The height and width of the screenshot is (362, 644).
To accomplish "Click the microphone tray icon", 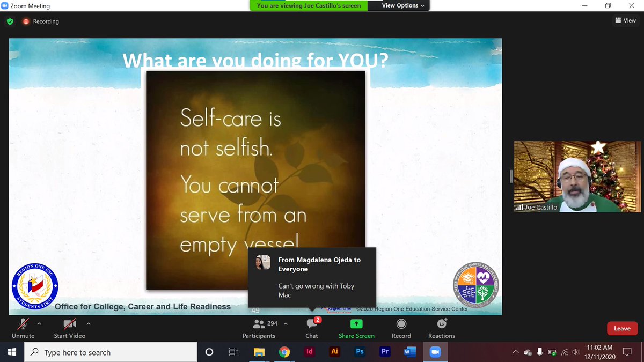I will tap(540, 352).
